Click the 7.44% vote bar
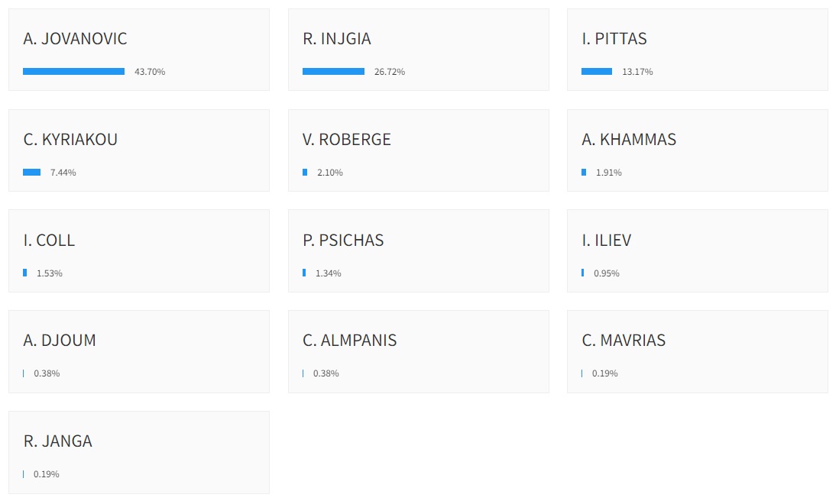Viewport: 839px width, 504px height. click(x=31, y=172)
